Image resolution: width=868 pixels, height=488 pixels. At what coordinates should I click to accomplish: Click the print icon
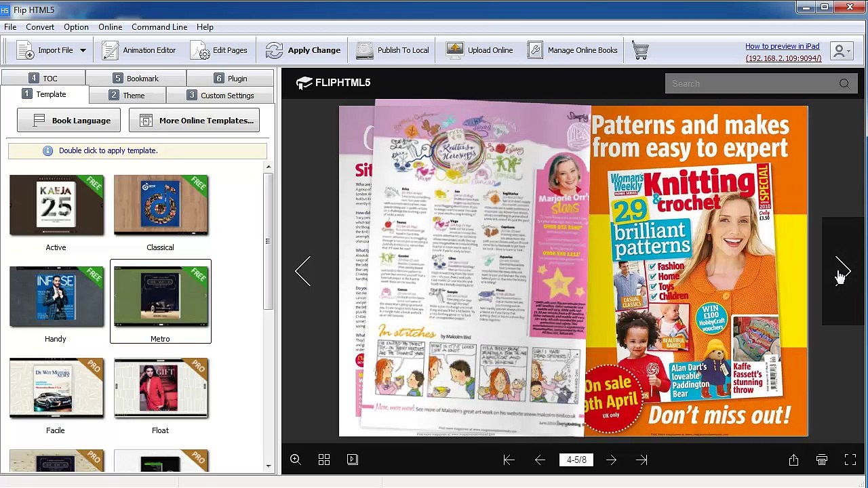click(x=822, y=460)
